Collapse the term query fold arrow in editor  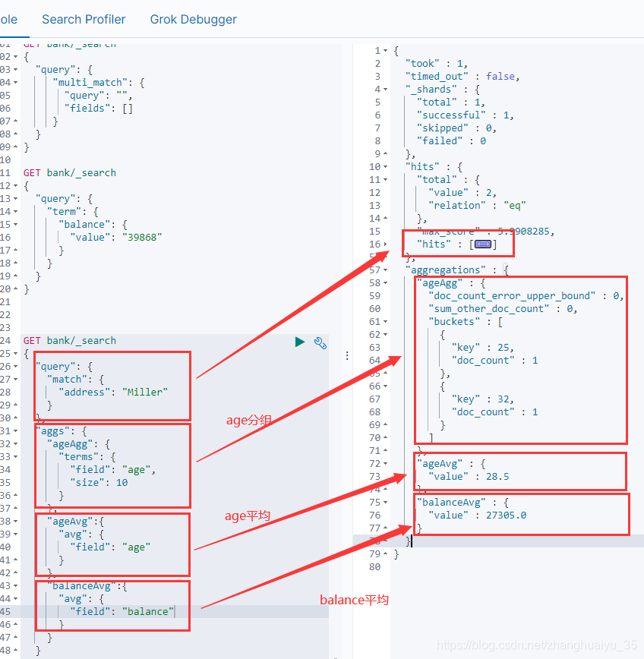(15, 211)
